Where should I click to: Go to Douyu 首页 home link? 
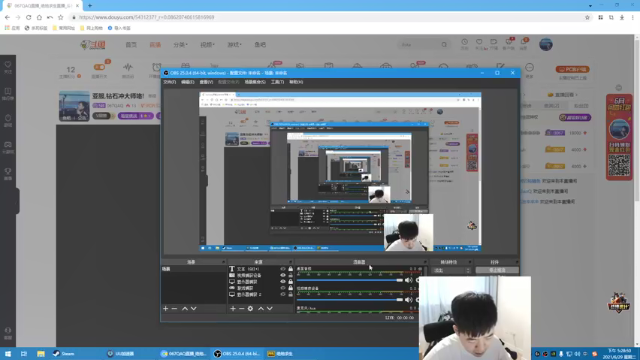[131, 44]
